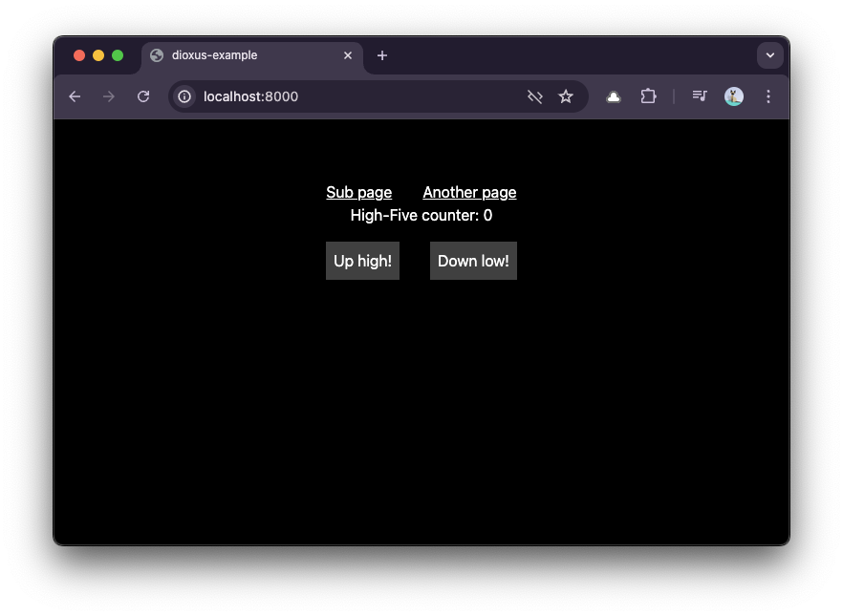Click the crossed-out icon in address bar
Image resolution: width=843 pixels, height=616 pixels.
pyautogui.click(x=535, y=96)
